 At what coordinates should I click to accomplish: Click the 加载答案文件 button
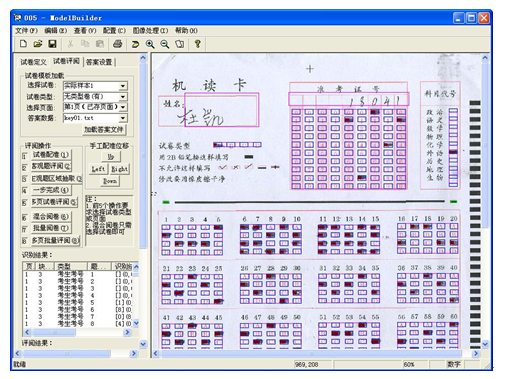104,129
